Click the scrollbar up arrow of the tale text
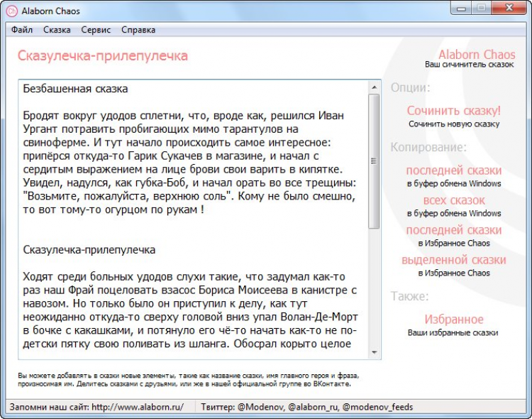The image size is (532, 419). coord(374,87)
